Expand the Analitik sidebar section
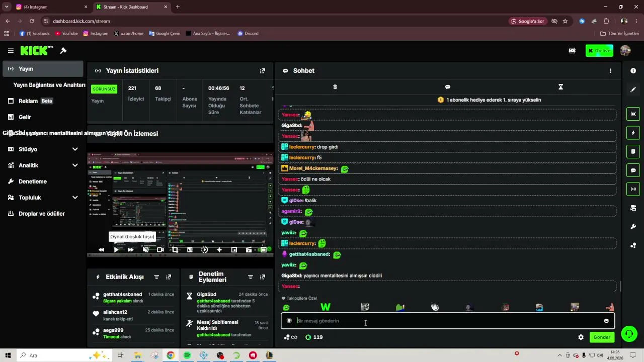Viewport: 644px width, 362px height. (x=75, y=165)
